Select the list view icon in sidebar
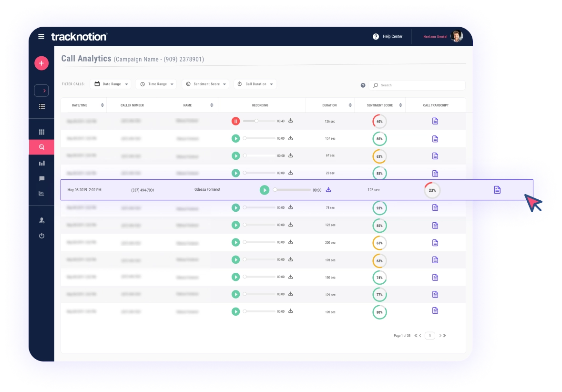 tap(41, 107)
